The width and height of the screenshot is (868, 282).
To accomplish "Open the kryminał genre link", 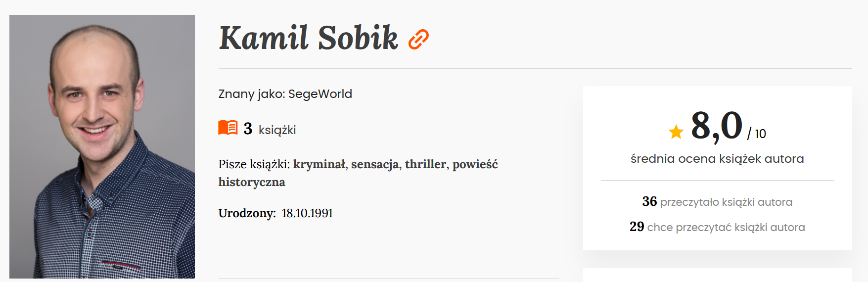I will pyautogui.click(x=320, y=164).
